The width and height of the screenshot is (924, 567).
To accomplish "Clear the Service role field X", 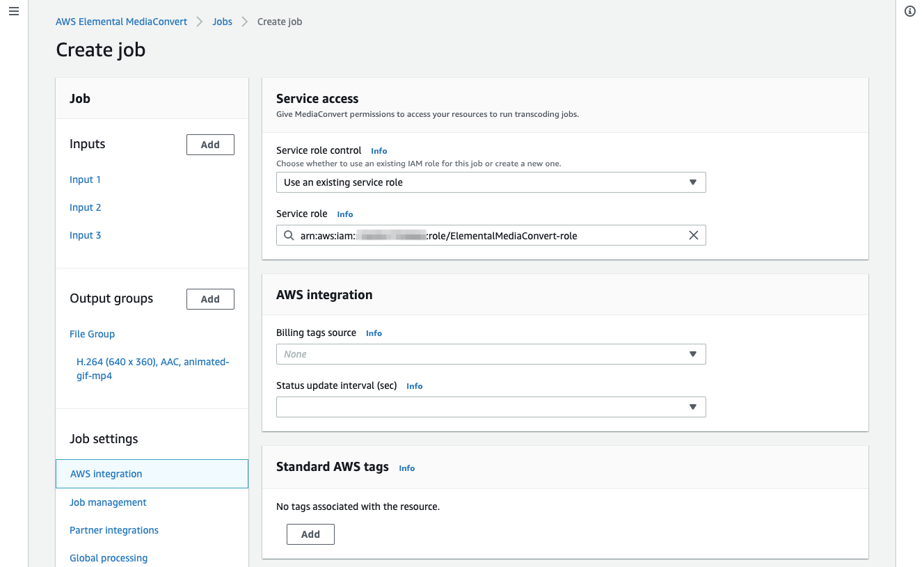I will (693, 235).
